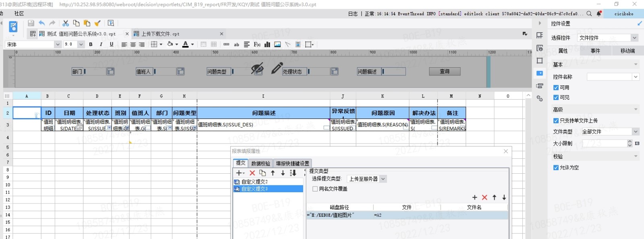Enable the 同名文件覆盖 checkbox

coord(315,189)
